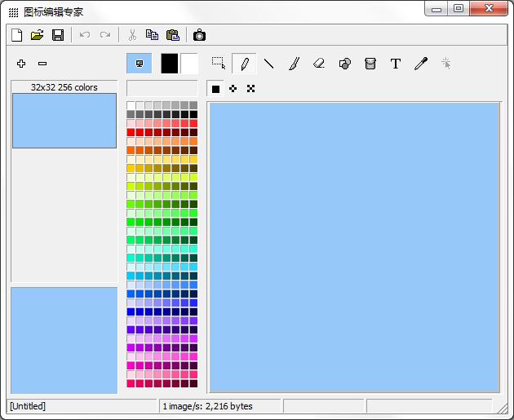
Task: Click the Paste clipboard icon
Action: coord(173,35)
